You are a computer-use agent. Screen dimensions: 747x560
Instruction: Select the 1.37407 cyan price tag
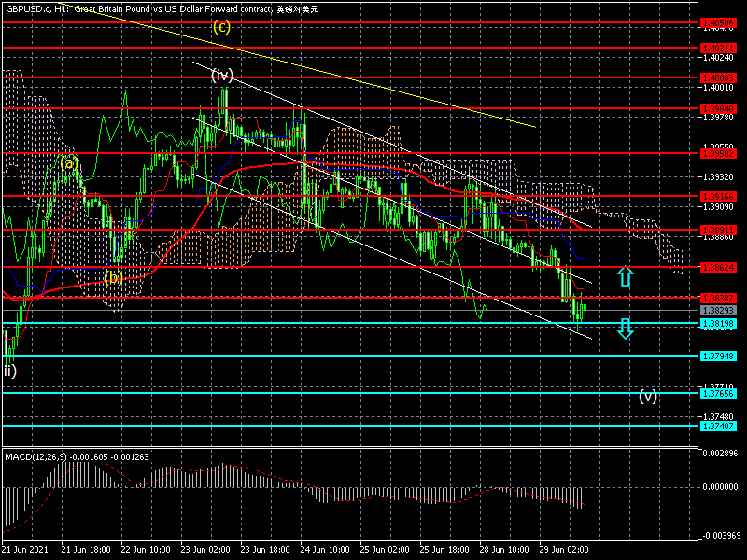point(718,426)
